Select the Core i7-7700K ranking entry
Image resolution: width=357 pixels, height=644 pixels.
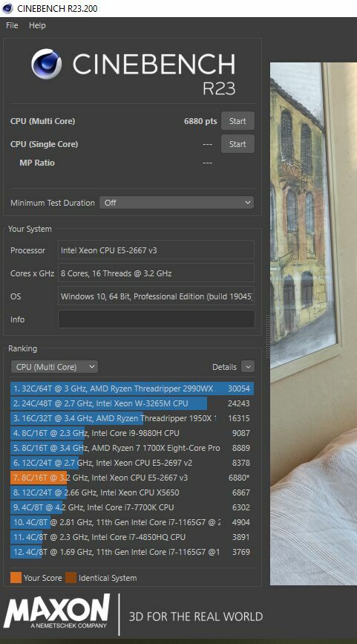[132, 507]
